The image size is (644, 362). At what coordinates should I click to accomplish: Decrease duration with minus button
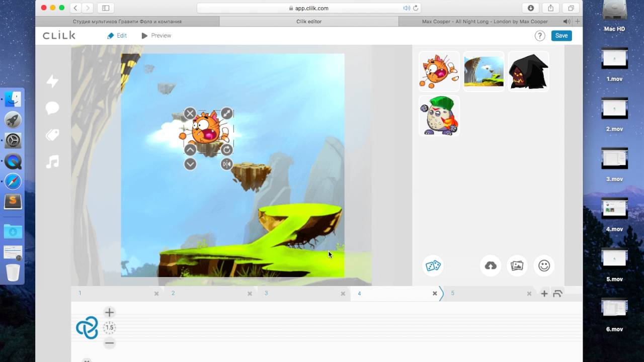pyautogui.click(x=109, y=343)
